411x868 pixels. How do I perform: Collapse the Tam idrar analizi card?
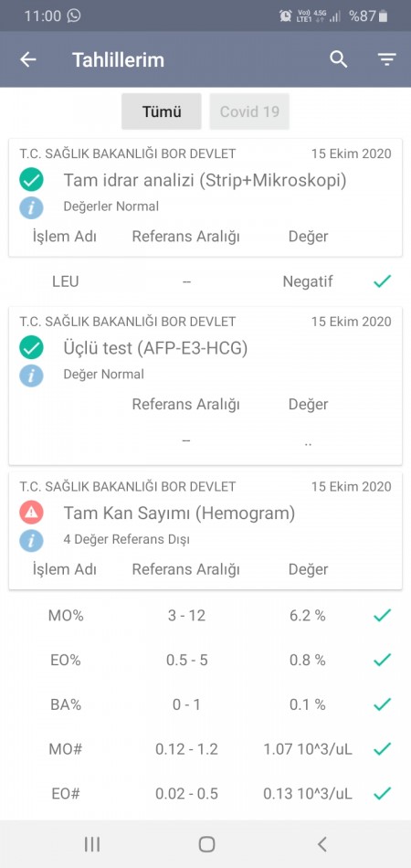coord(205,197)
